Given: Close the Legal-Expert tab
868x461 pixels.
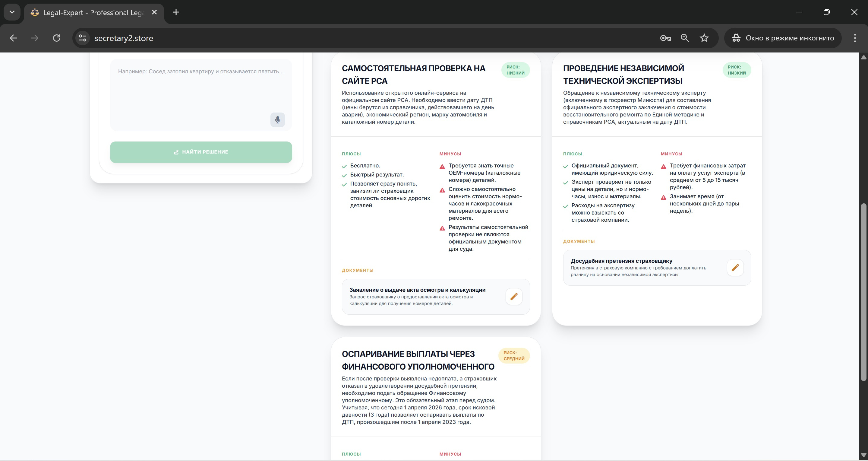Looking at the screenshot, I should click(x=154, y=12).
